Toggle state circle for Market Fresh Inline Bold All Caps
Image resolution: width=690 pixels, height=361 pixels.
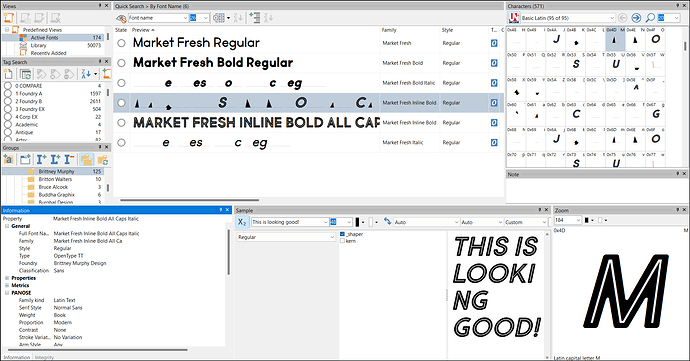coord(121,123)
